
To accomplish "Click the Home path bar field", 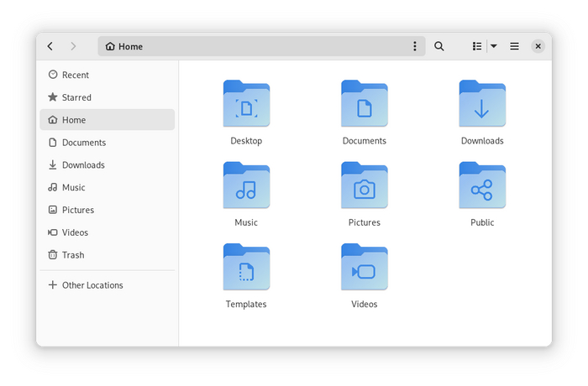I will (x=252, y=46).
